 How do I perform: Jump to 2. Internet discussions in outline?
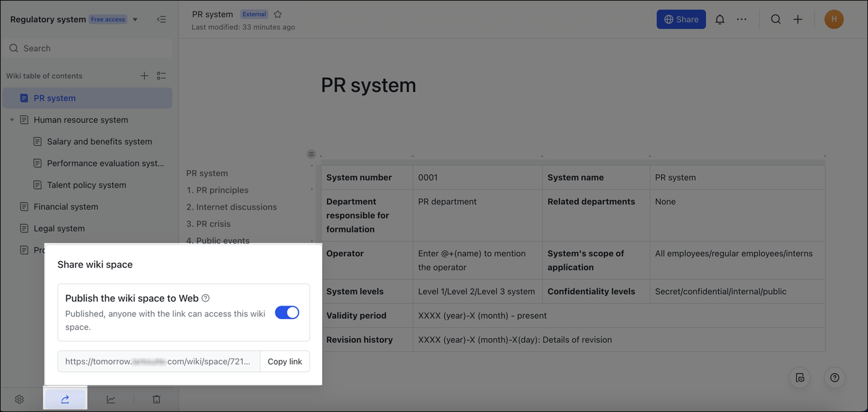[x=232, y=207]
